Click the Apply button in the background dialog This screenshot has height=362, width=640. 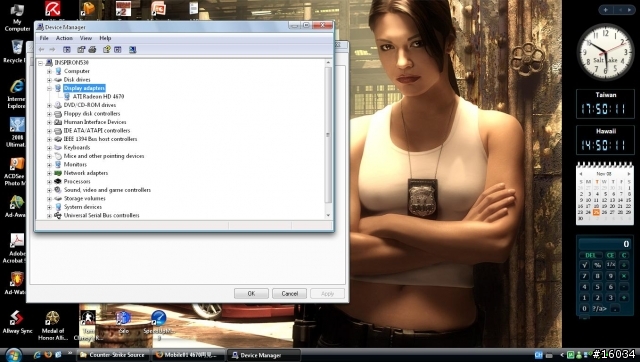point(327,293)
